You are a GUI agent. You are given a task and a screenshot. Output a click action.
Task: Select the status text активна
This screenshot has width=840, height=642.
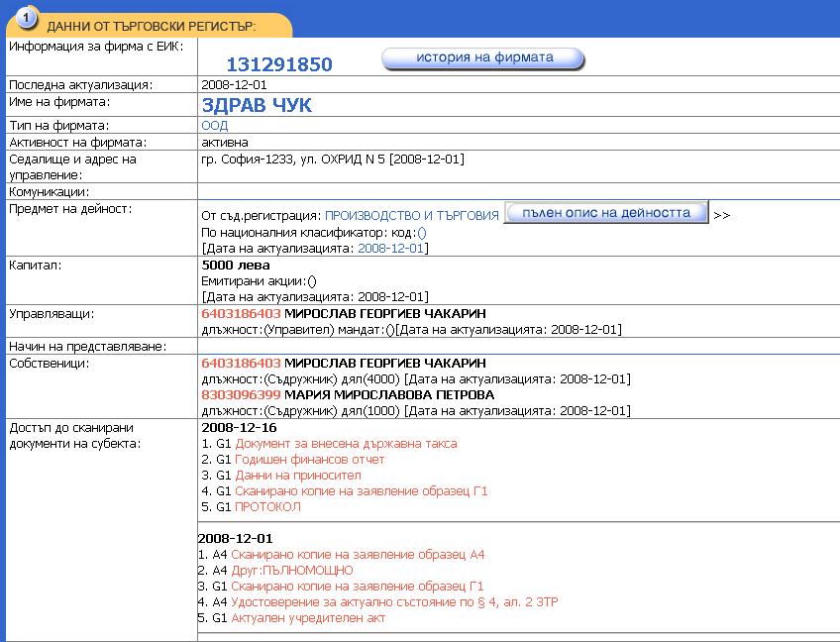coord(225,143)
